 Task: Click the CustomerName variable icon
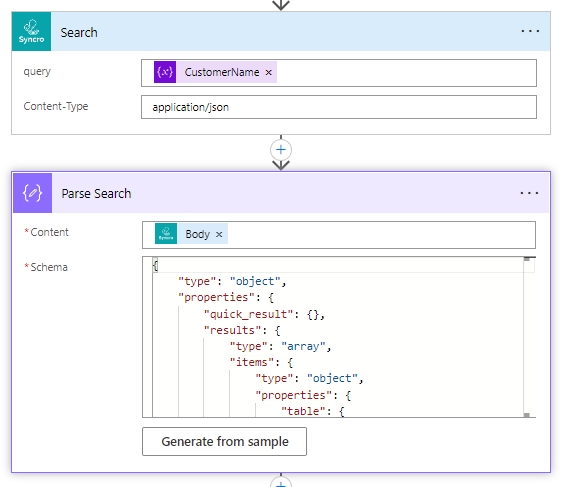tap(165, 72)
